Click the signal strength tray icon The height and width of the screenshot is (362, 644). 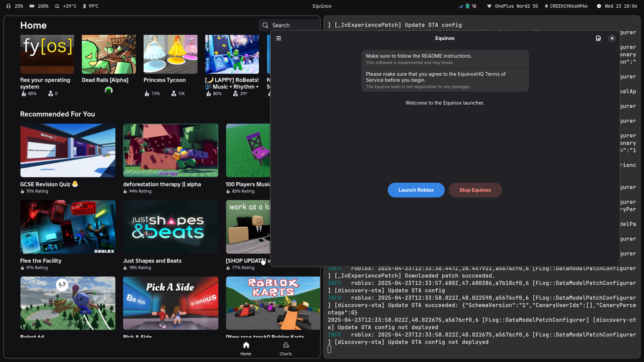(461, 6)
